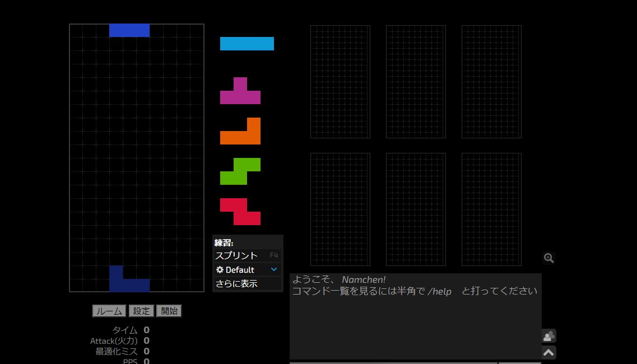Open the Default preset dropdown
Viewport: 637px width, 364px height.
pos(248,270)
